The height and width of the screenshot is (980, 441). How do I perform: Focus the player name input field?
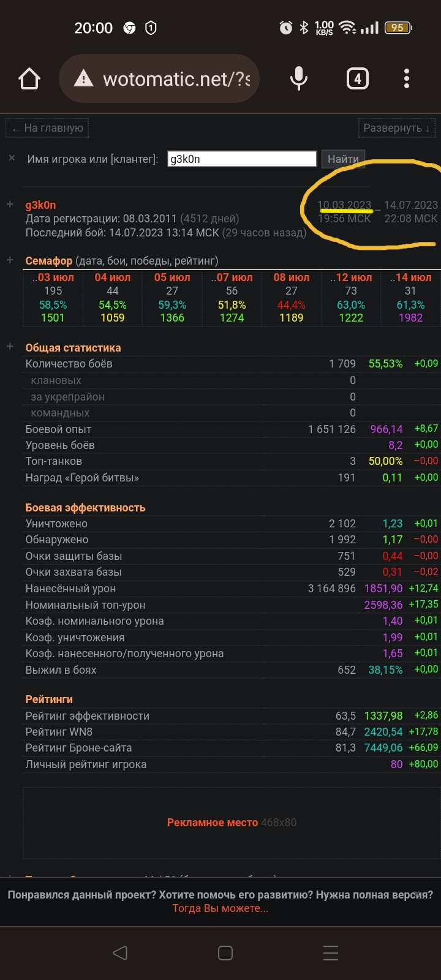coord(242,159)
